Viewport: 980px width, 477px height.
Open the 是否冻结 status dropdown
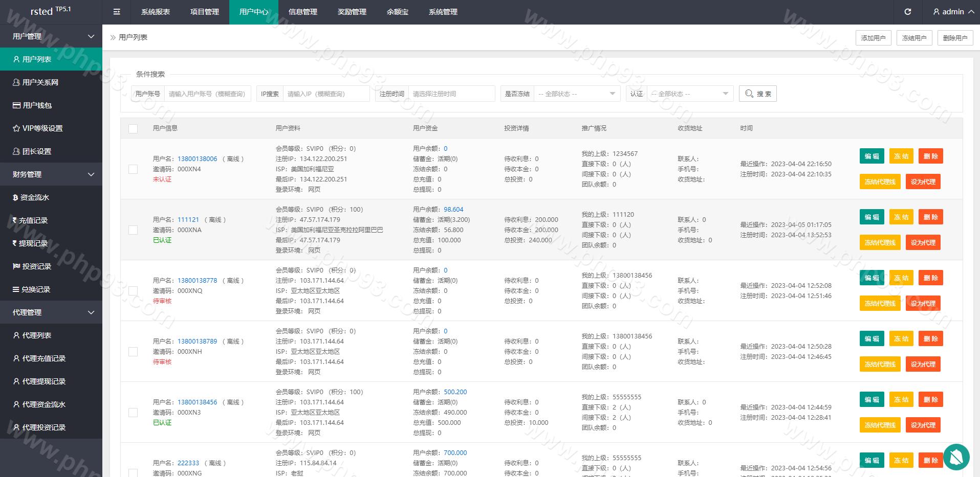(576, 94)
